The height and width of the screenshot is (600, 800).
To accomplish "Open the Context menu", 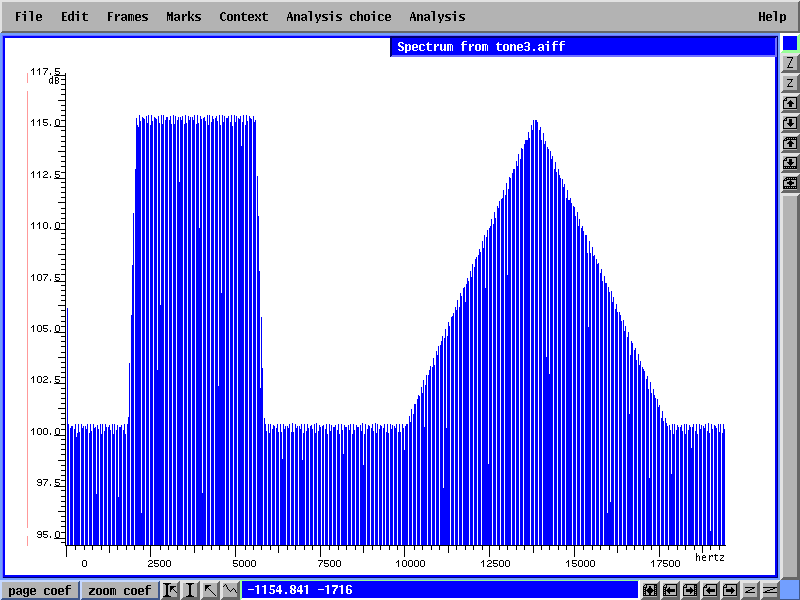I will (243, 17).
